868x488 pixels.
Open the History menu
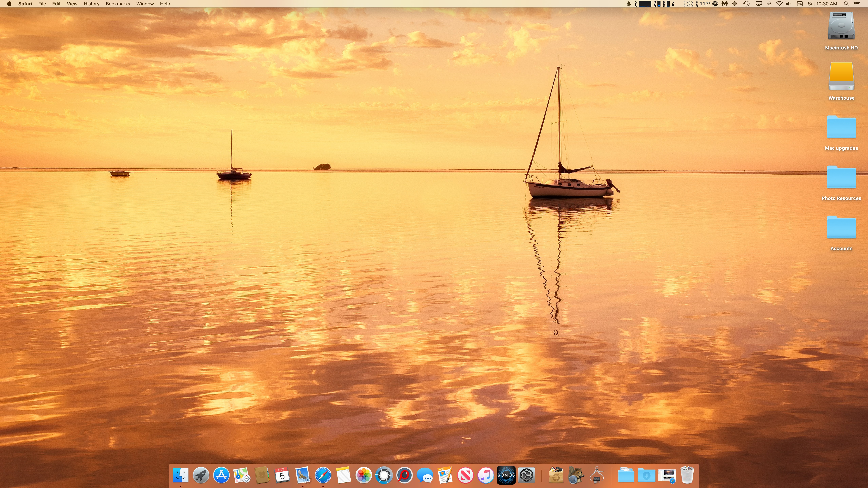pos(91,4)
